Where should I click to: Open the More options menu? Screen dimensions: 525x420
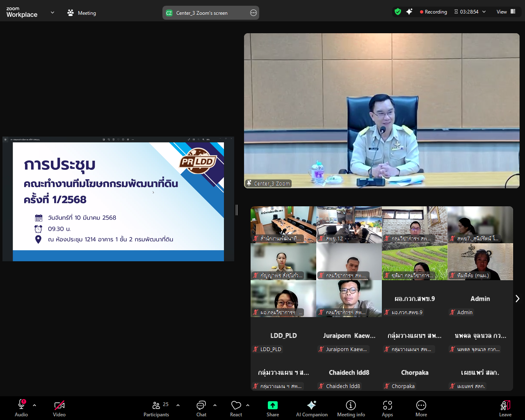[x=421, y=408]
